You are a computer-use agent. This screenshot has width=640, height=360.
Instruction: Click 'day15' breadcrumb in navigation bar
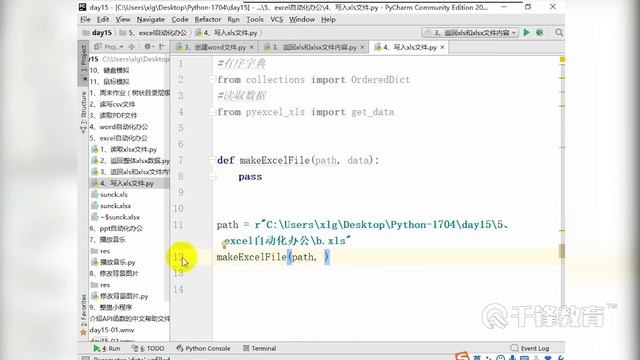[x=97, y=33]
